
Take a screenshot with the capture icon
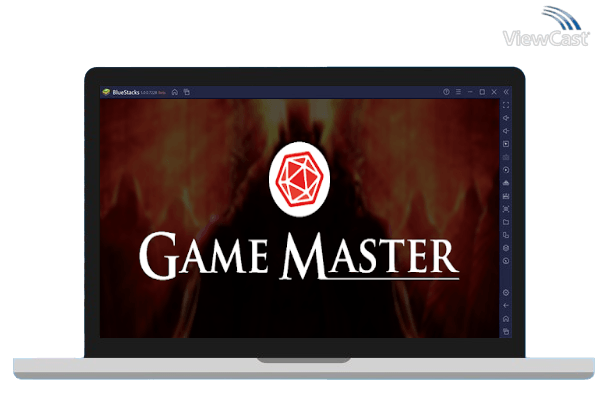[506, 209]
